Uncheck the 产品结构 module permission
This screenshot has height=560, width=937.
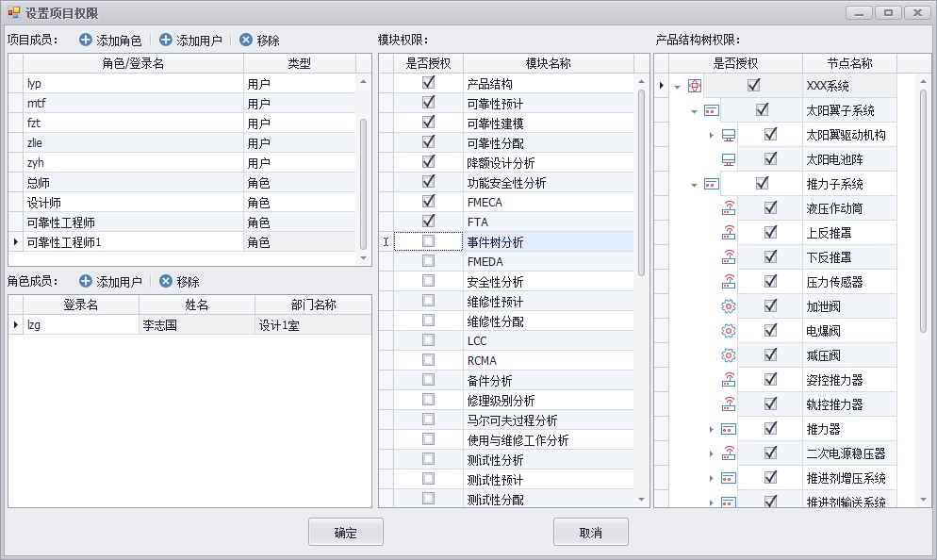click(x=429, y=84)
